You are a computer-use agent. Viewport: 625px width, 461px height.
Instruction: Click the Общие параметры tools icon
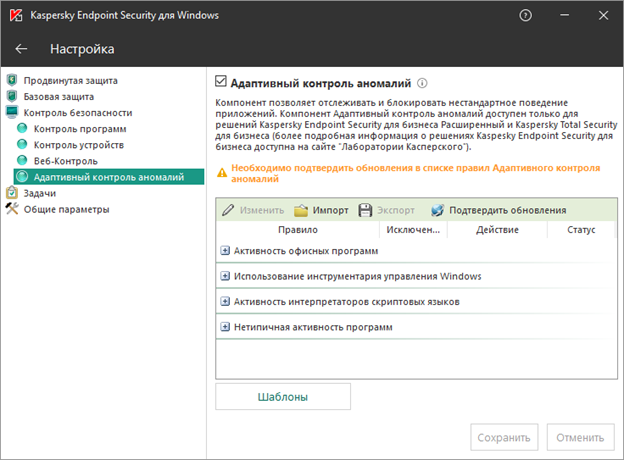[x=12, y=209]
